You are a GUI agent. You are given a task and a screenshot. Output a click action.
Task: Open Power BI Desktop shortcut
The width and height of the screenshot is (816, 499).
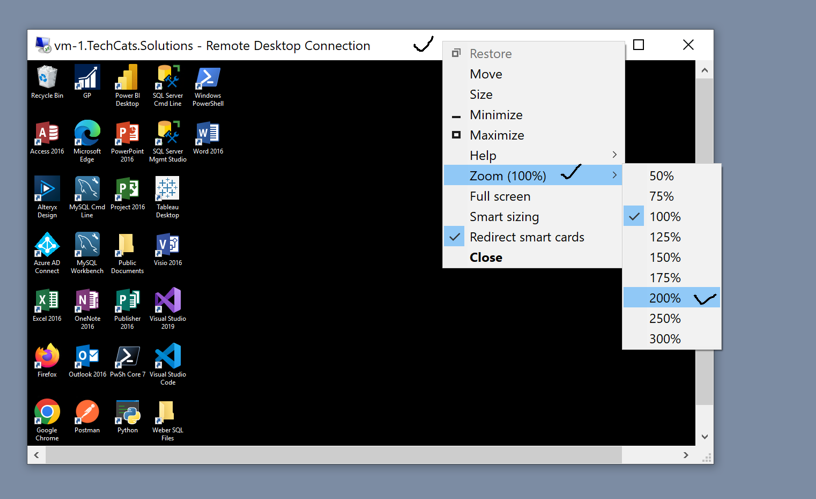tap(127, 85)
